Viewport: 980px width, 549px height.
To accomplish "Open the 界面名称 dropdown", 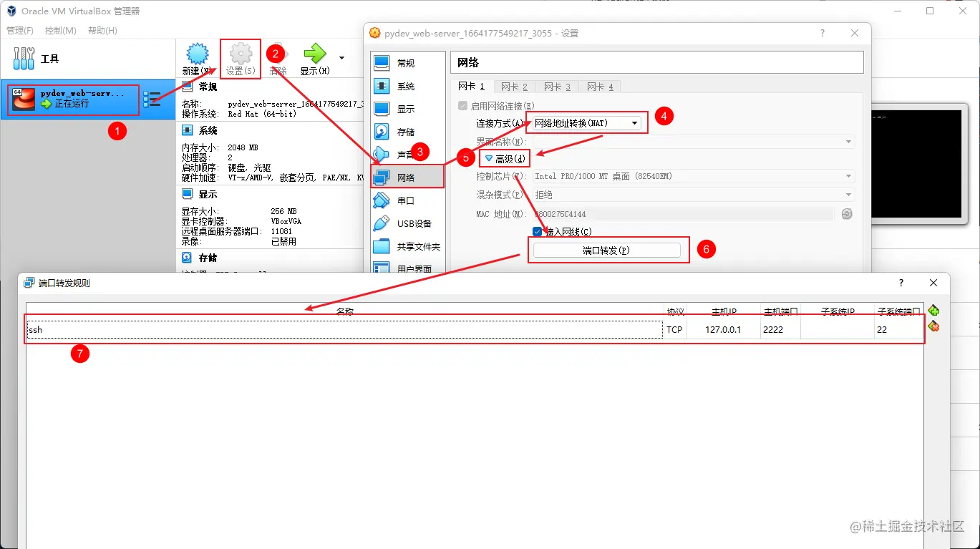I will (693, 142).
